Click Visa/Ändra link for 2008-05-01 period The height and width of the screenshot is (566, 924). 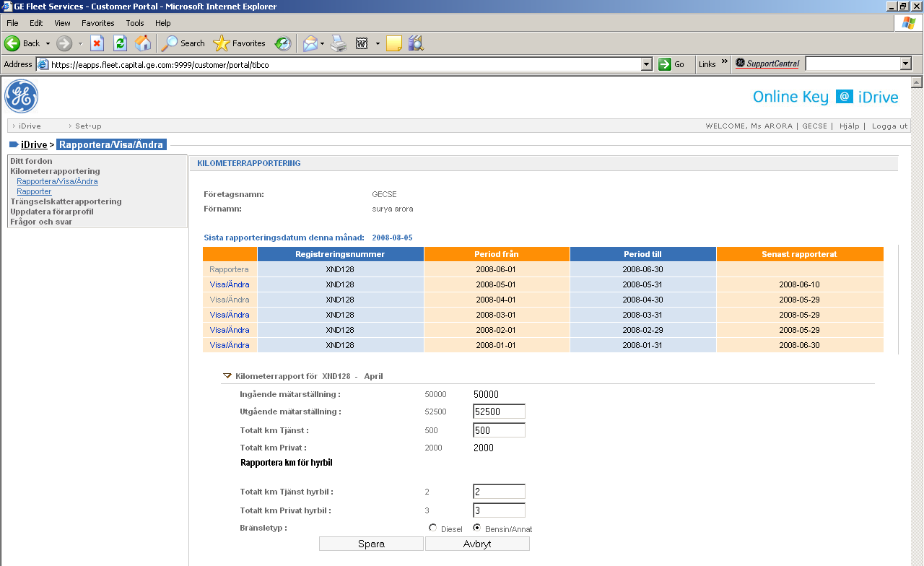[x=230, y=284]
